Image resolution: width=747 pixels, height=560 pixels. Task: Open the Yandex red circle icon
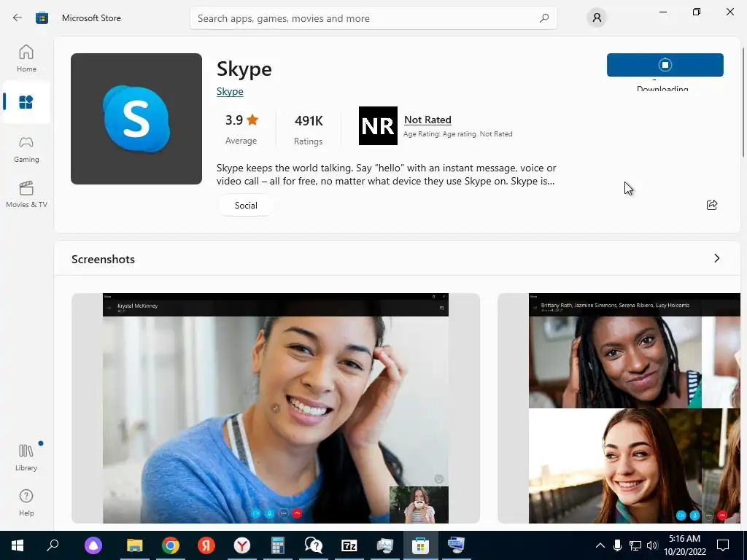[206, 545]
